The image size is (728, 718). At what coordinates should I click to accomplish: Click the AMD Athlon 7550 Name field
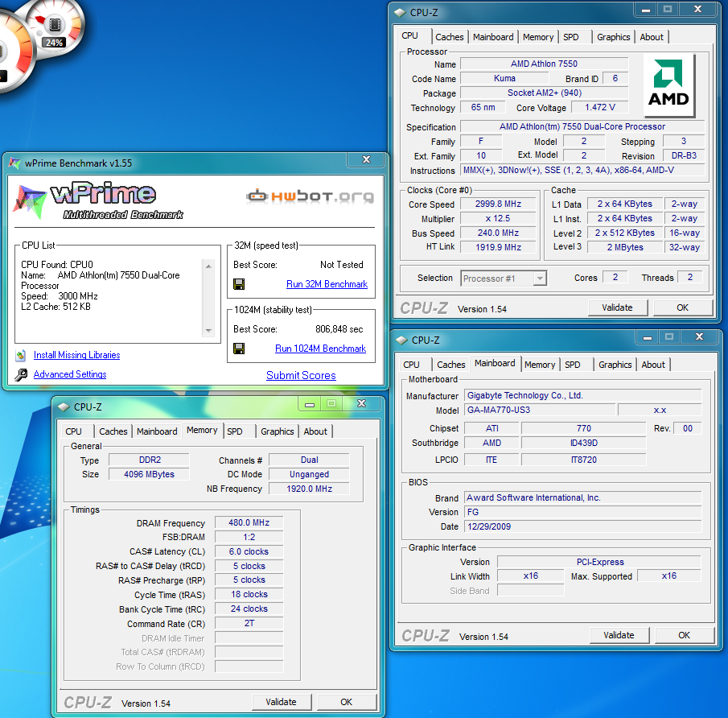tap(544, 64)
